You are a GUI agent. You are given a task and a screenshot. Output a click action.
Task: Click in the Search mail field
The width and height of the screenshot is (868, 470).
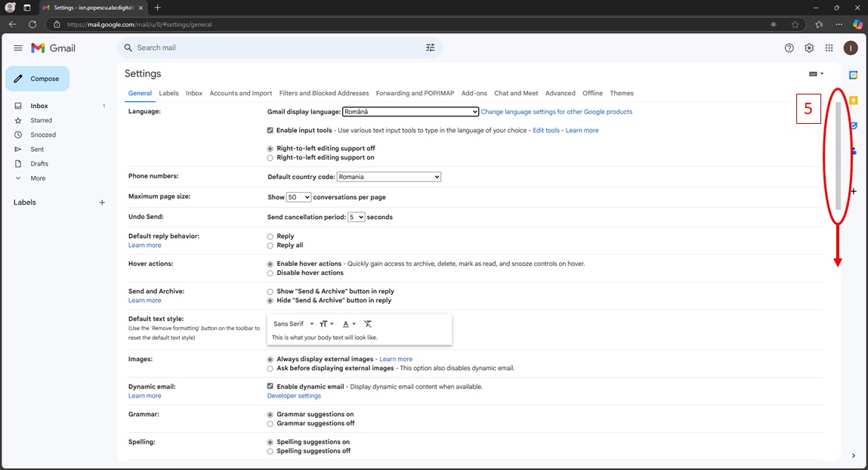272,48
